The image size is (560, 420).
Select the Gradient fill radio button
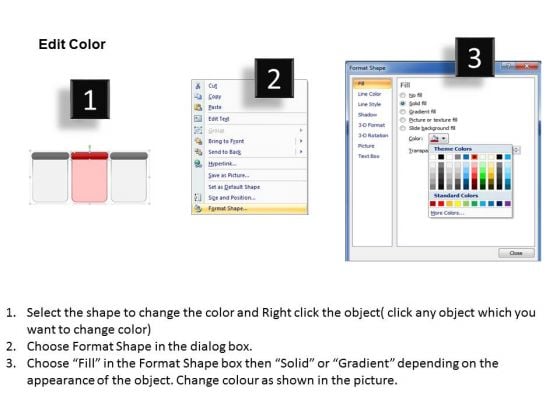pyautogui.click(x=403, y=112)
